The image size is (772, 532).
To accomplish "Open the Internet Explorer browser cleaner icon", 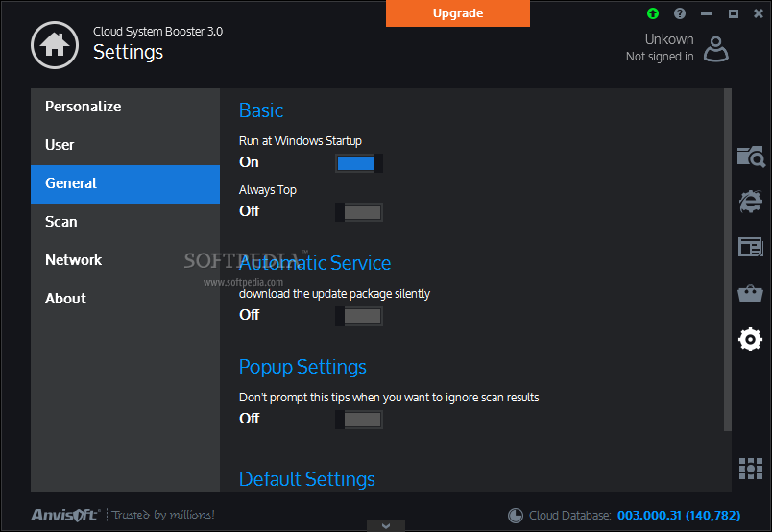I will [x=751, y=201].
